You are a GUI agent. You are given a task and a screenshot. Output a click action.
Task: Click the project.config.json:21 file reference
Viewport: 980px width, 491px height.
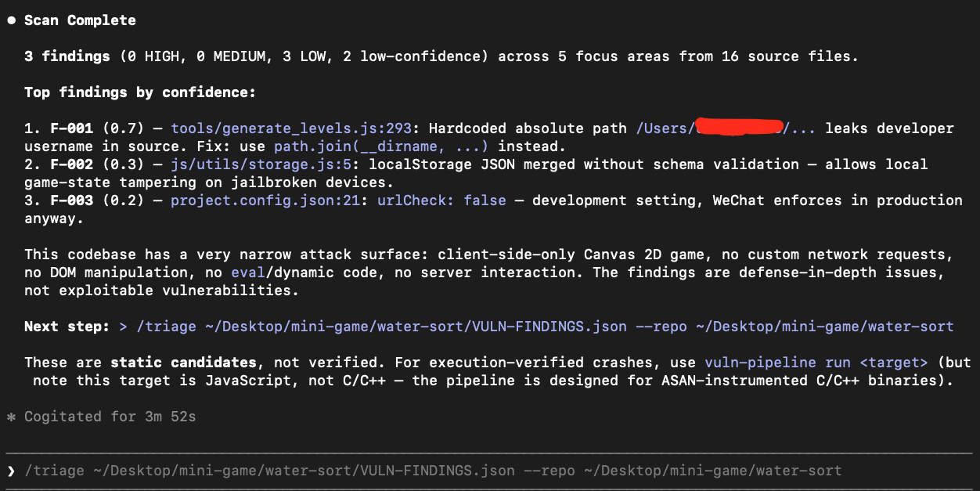[266, 200]
